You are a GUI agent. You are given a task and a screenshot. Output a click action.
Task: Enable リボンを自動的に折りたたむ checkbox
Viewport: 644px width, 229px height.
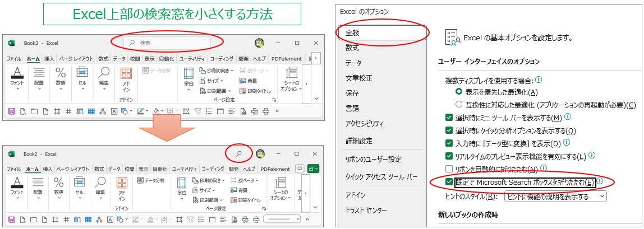(x=449, y=169)
